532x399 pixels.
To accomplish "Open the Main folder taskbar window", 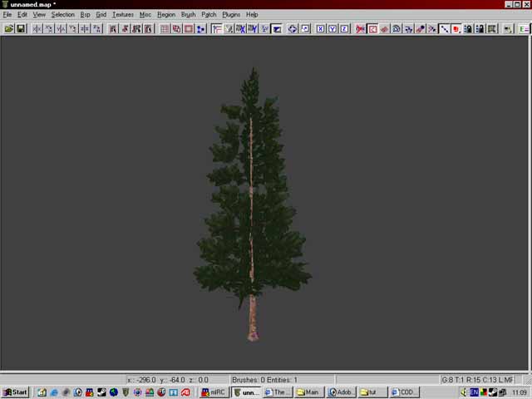I will (x=308, y=392).
